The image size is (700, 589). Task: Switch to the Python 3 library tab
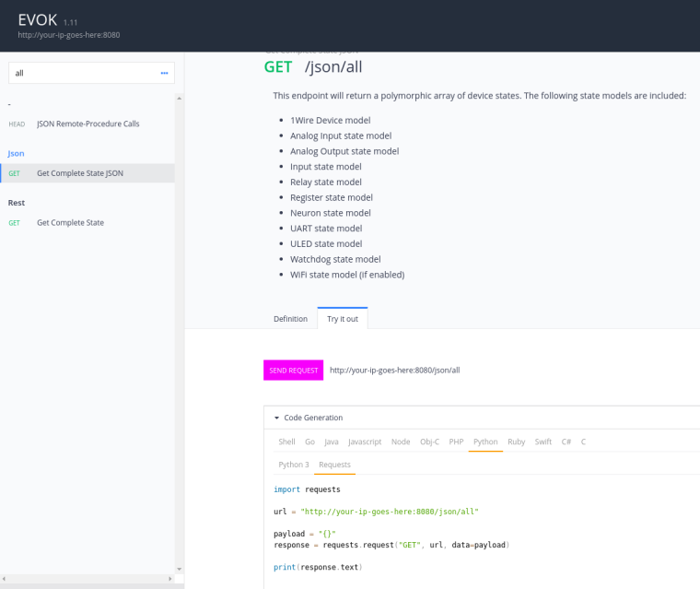[294, 465]
